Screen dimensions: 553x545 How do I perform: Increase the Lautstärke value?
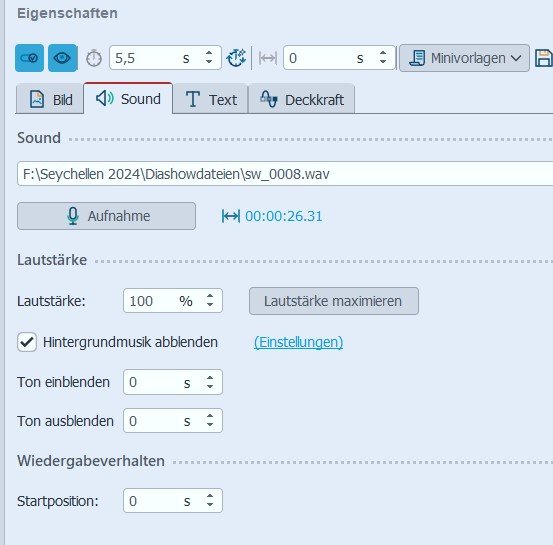210,296
